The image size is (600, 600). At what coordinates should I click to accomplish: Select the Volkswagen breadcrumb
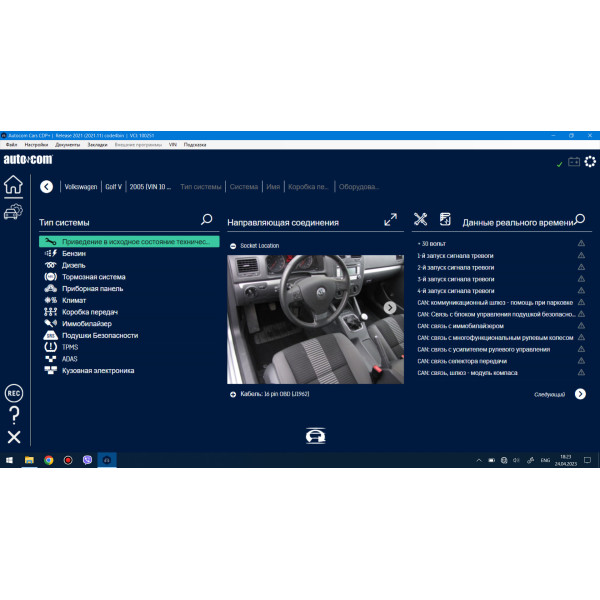(x=81, y=187)
